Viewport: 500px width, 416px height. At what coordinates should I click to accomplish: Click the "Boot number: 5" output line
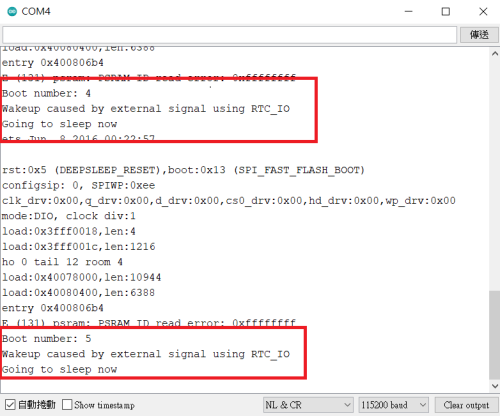[x=46, y=339]
